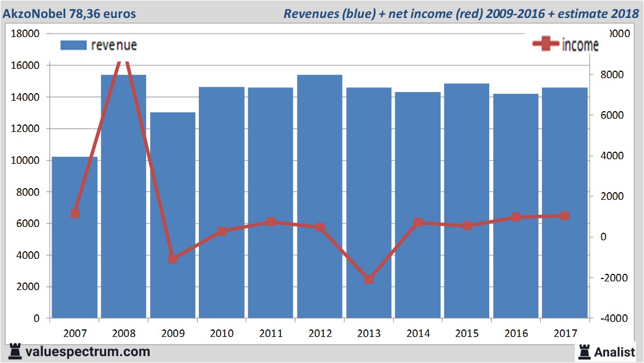Click the AkzoNobel 78,36 euros title

pyautogui.click(x=70, y=13)
